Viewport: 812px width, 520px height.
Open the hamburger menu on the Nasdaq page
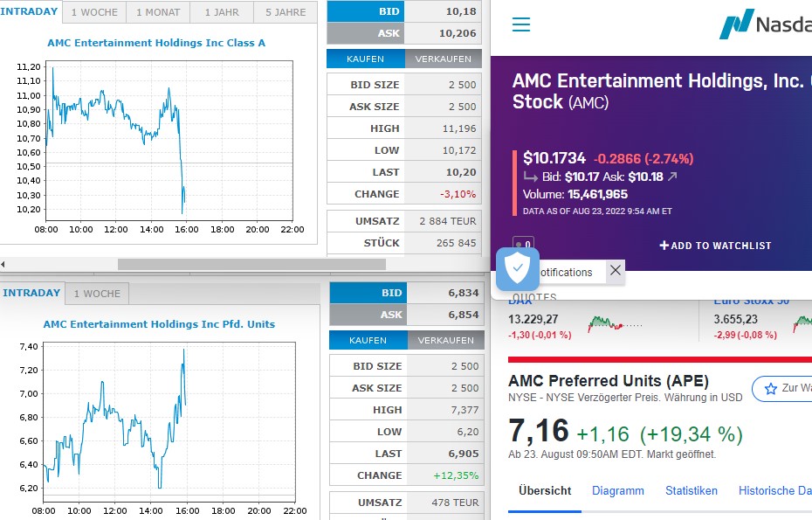click(521, 24)
